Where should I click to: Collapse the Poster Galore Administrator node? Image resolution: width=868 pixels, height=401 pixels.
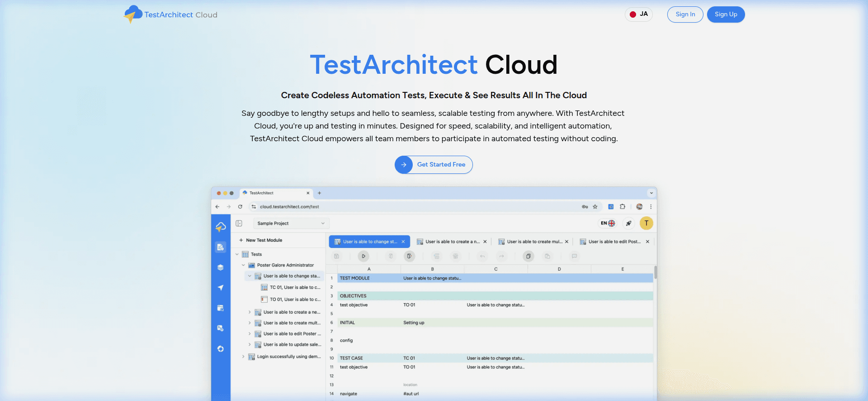(243, 265)
